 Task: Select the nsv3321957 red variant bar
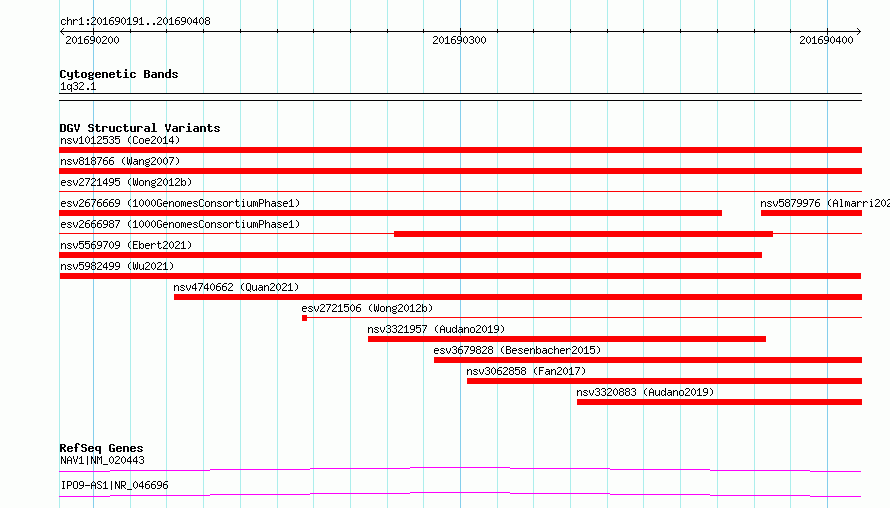click(567, 339)
